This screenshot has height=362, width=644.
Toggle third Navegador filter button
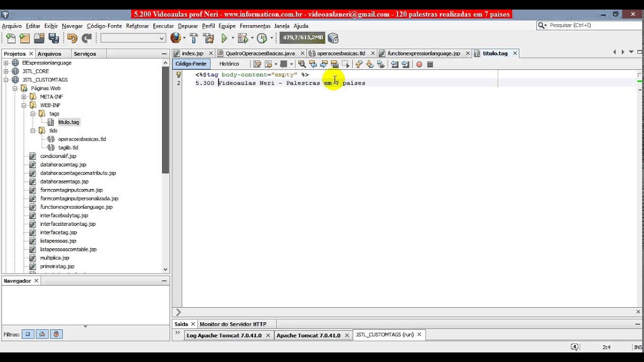(56, 334)
